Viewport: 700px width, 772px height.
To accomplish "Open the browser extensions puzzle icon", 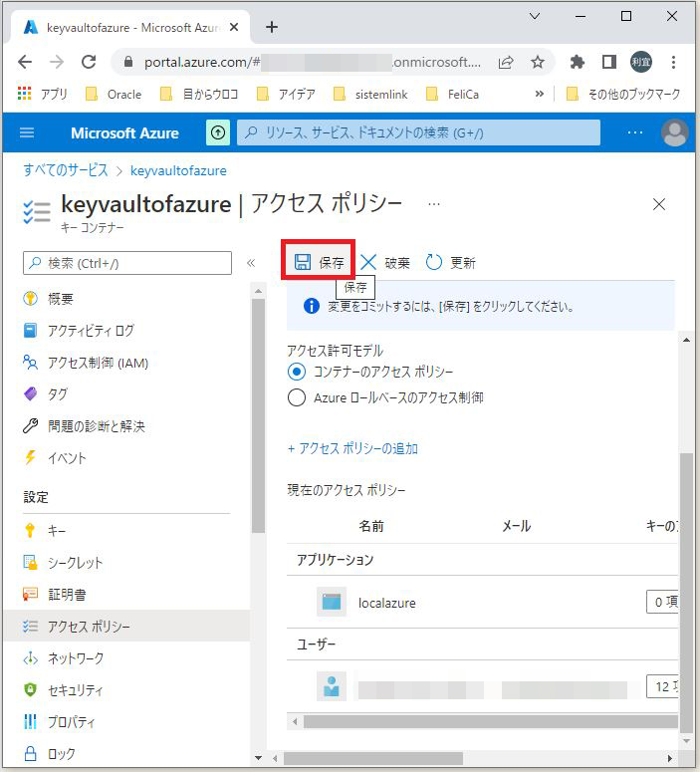I will coord(577,62).
